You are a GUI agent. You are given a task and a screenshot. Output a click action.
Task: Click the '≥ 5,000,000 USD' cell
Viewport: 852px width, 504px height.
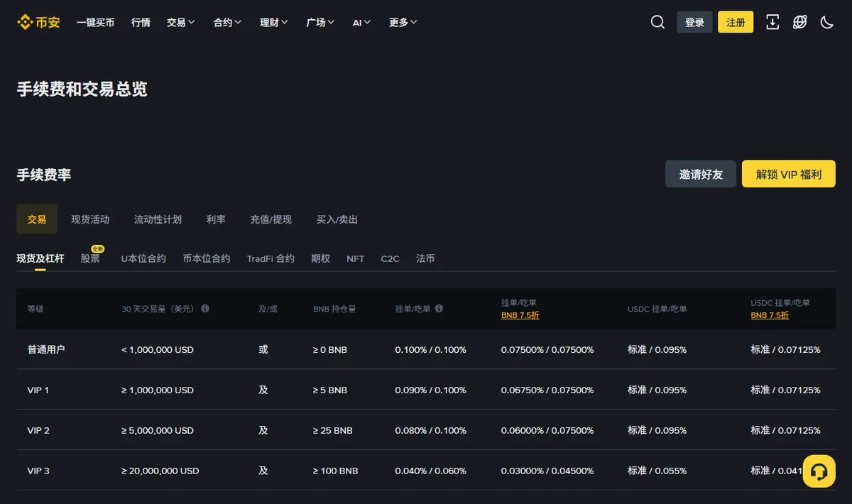click(x=158, y=430)
